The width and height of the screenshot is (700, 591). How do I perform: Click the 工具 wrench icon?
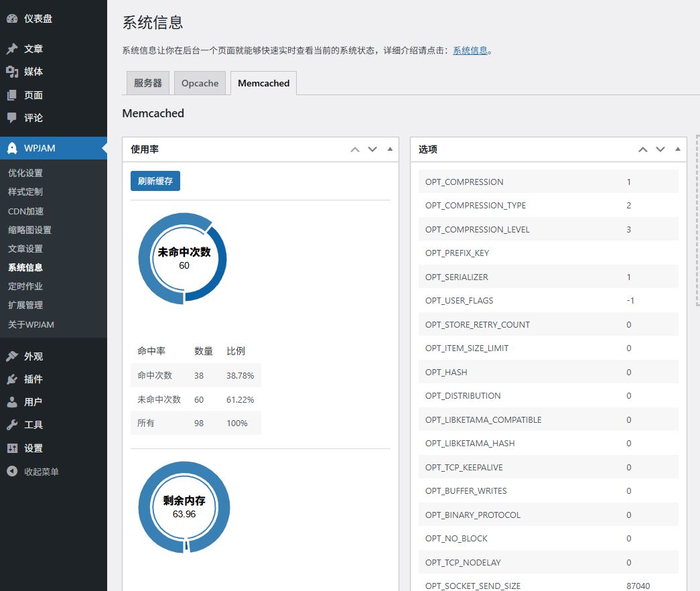point(12,425)
